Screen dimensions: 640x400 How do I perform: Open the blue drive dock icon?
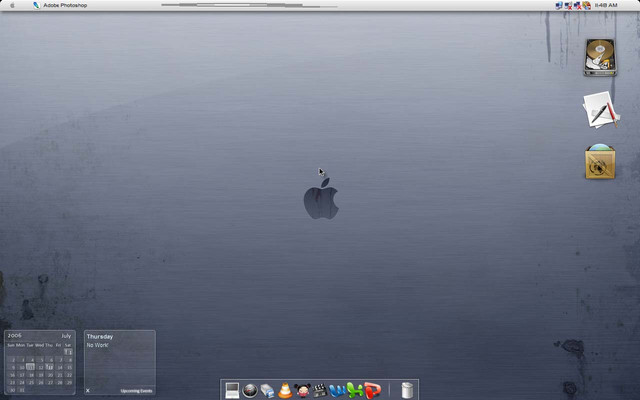click(267, 391)
